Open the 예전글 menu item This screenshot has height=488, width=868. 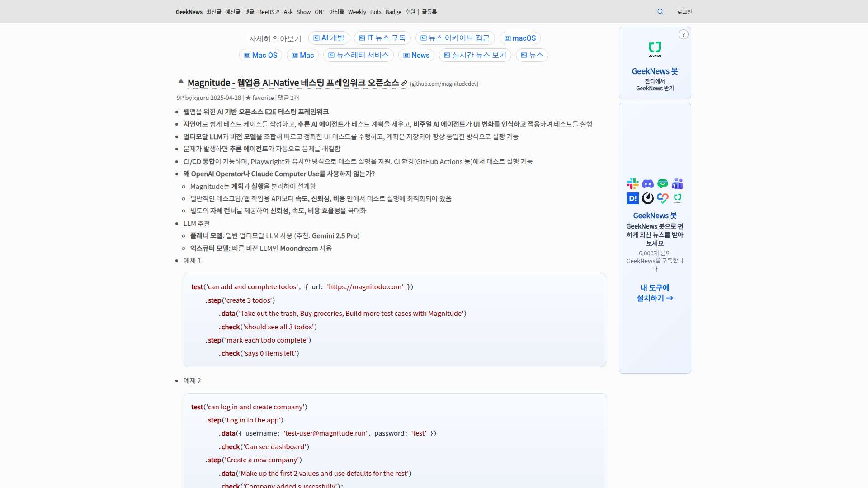233,12
